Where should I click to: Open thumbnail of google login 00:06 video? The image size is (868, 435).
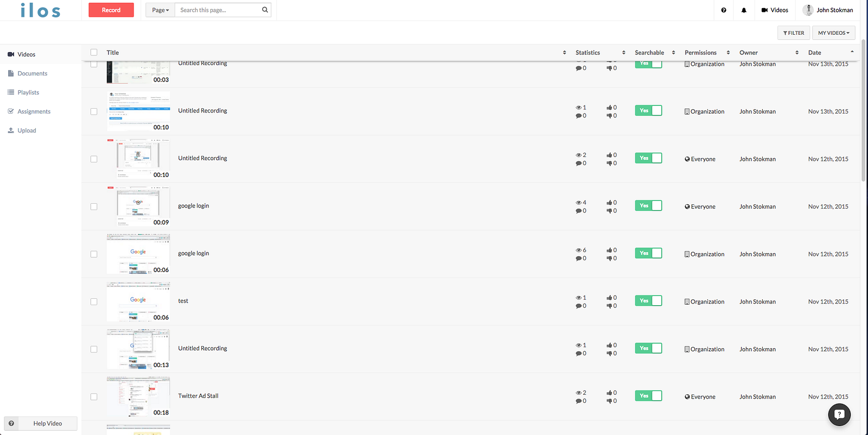click(138, 254)
